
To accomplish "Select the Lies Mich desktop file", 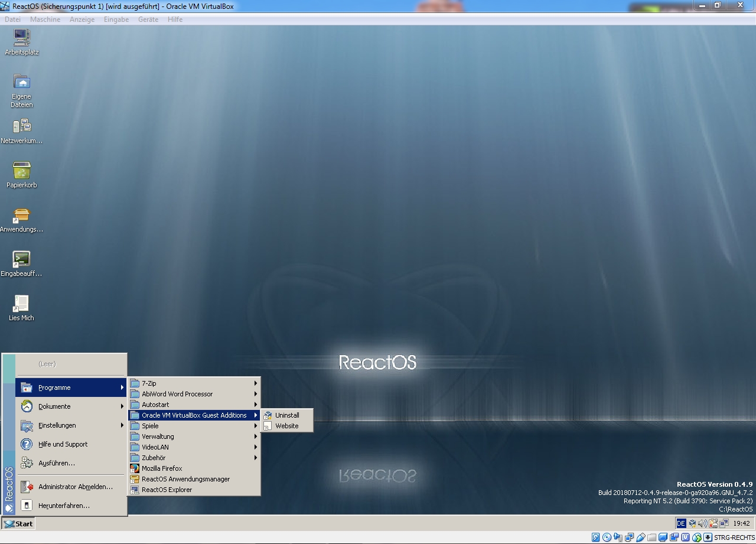I will click(22, 308).
